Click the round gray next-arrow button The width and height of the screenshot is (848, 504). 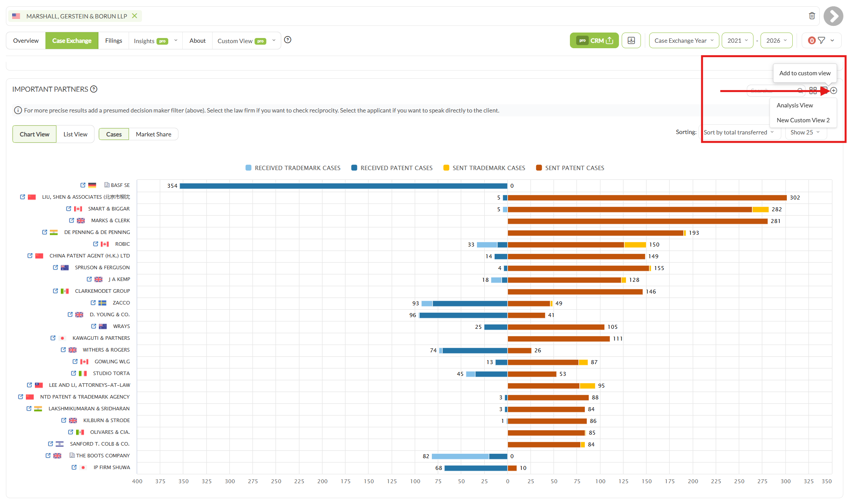pyautogui.click(x=833, y=16)
